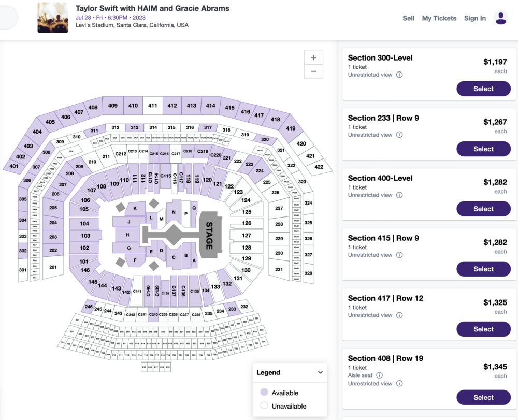The image size is (518, 420).
Task: Click the Unavailable legend indicator
Action: click(264, 406)
